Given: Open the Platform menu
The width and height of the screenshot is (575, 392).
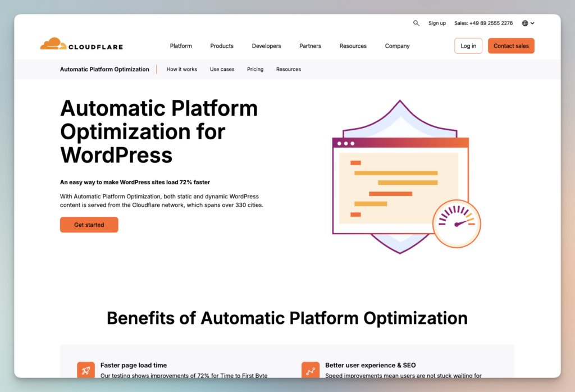Looking at the screenshot, I should [181, 46].
